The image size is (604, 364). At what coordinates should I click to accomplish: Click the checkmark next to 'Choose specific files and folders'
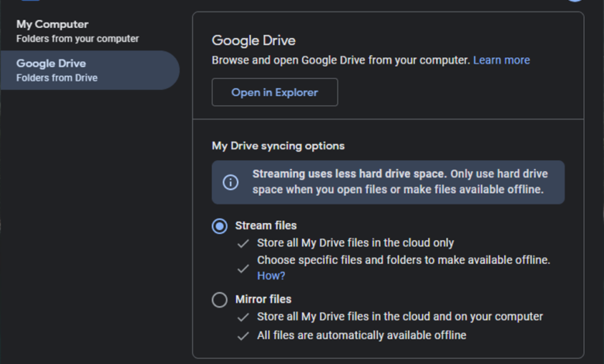tap(243, 268)
